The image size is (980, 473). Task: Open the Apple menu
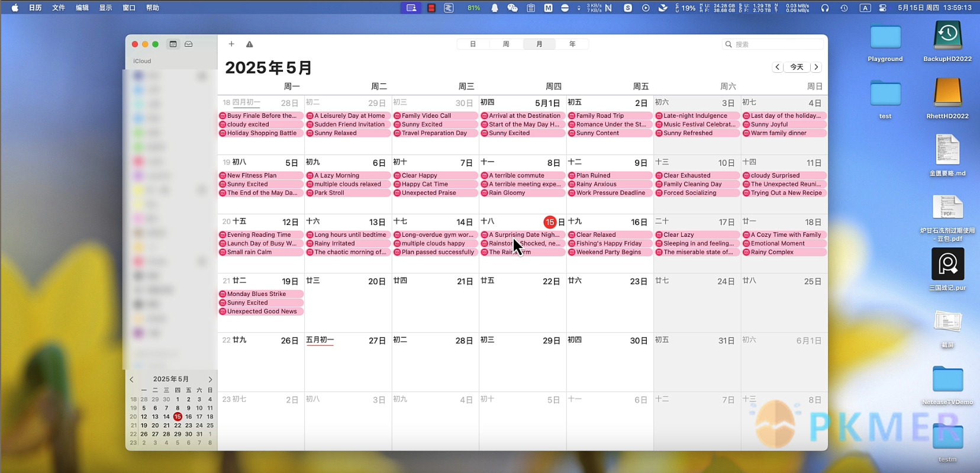(15, 8)
